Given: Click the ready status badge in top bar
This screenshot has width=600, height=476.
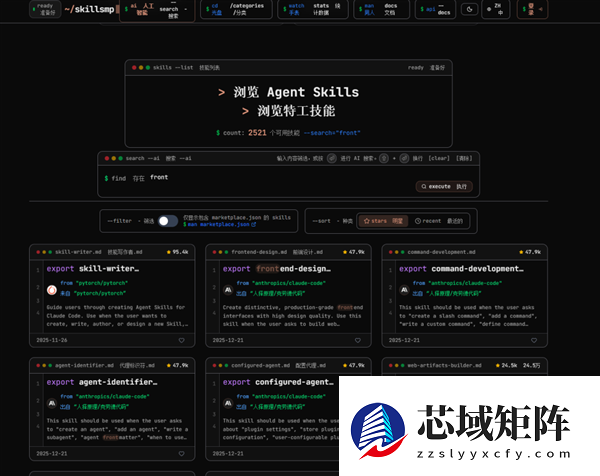Looking at the screenshot, I should 46,9.
